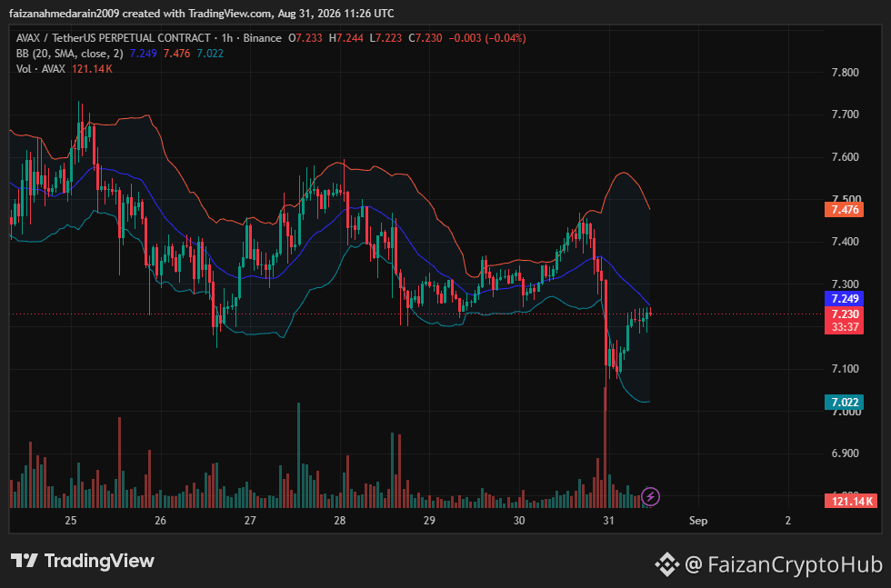Screen dimensions: 891x588
Task: Click the 6.900 price axis label
Action: (x=845, y=453)
